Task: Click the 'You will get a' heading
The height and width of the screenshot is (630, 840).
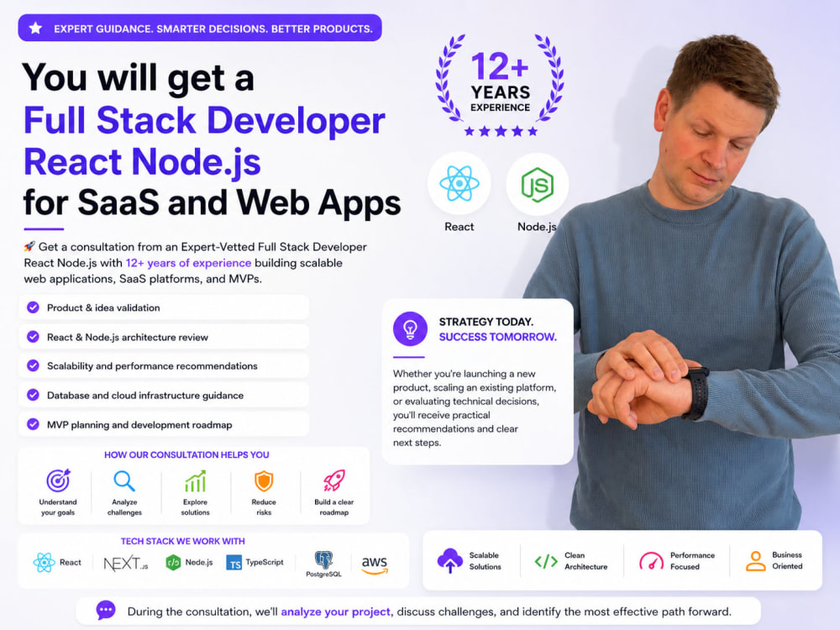Action: 138,78
